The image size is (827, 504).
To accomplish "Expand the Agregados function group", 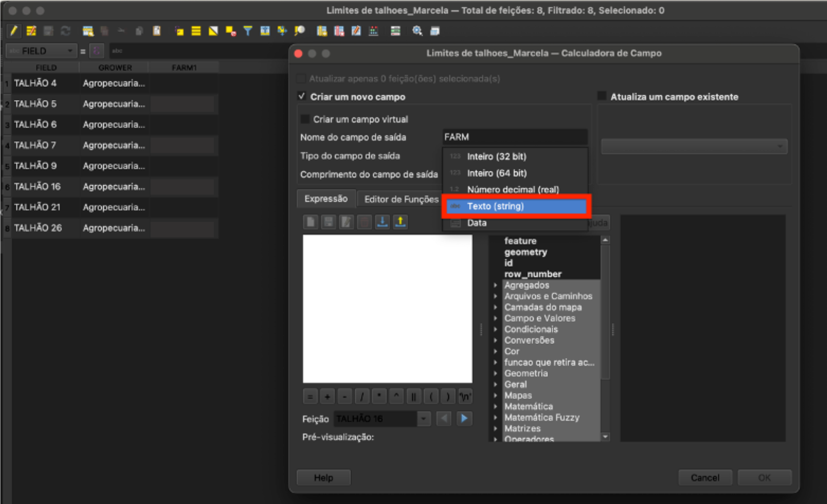I will [x=496, y=285].
